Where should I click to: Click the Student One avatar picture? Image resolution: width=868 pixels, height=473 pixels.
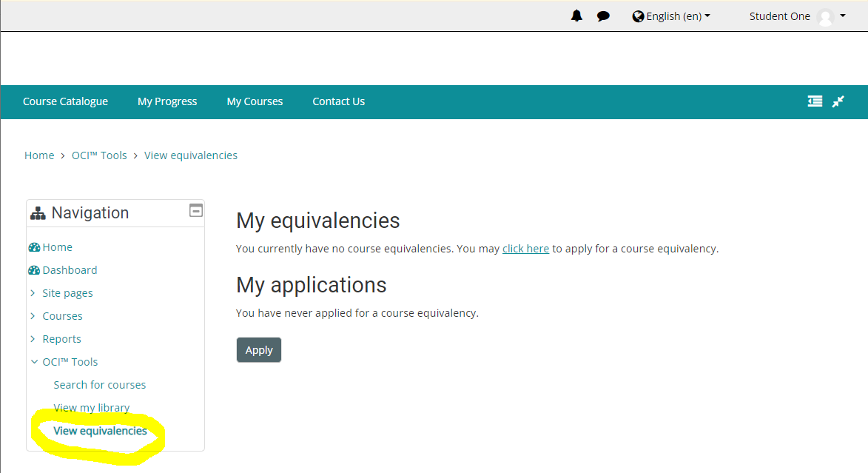(x=826, y=16)
